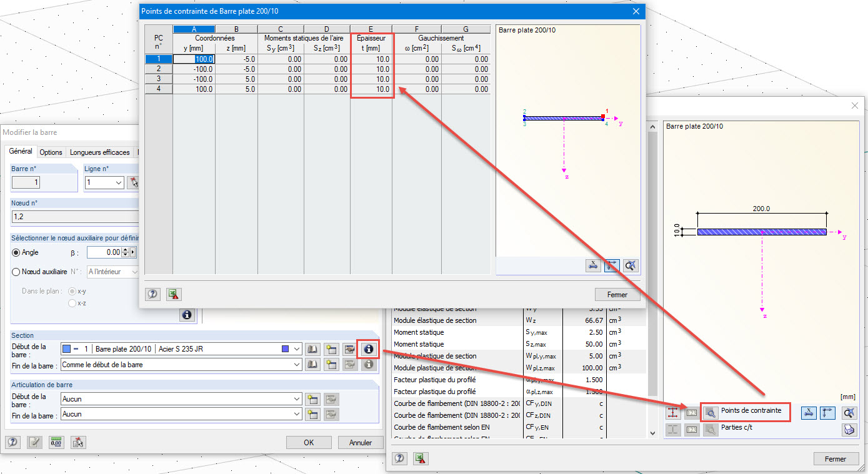Click info icon below the auxiliary node options
This screenshot has width=868, height=474.
pyautogui.click(x=186, y=315)
